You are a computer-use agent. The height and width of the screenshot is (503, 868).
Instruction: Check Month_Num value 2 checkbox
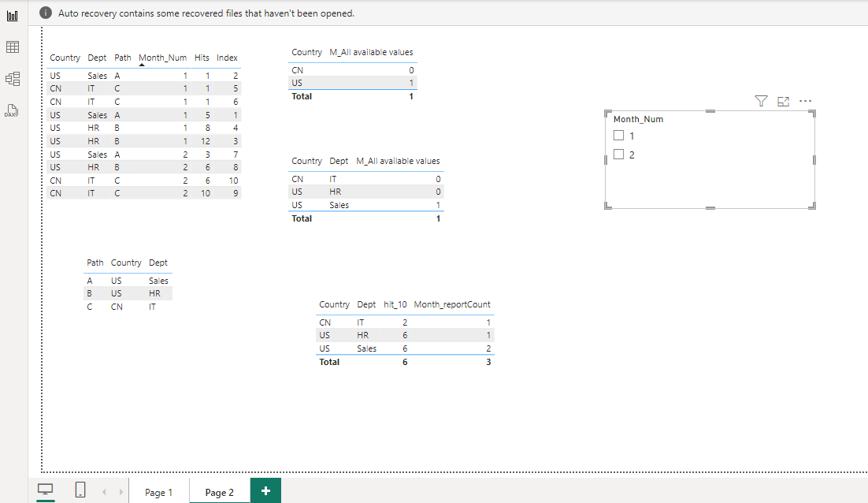tap(619, 154)
